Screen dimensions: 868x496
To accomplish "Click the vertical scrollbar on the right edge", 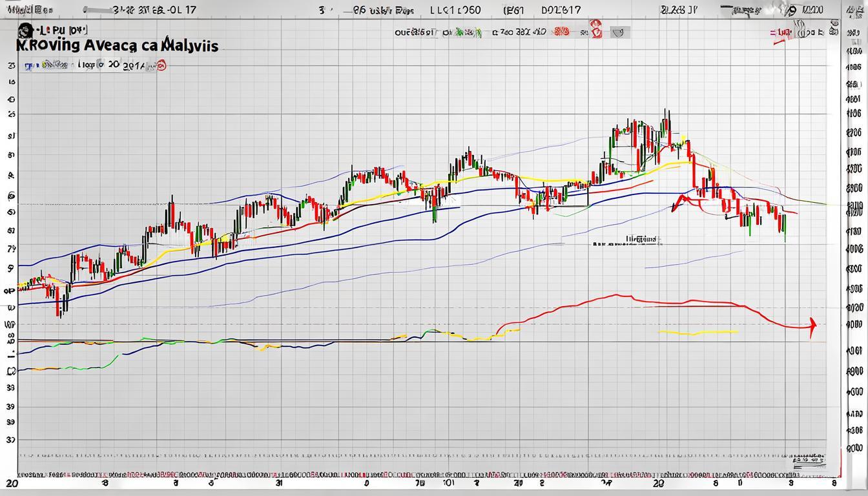I will point(842,258).
